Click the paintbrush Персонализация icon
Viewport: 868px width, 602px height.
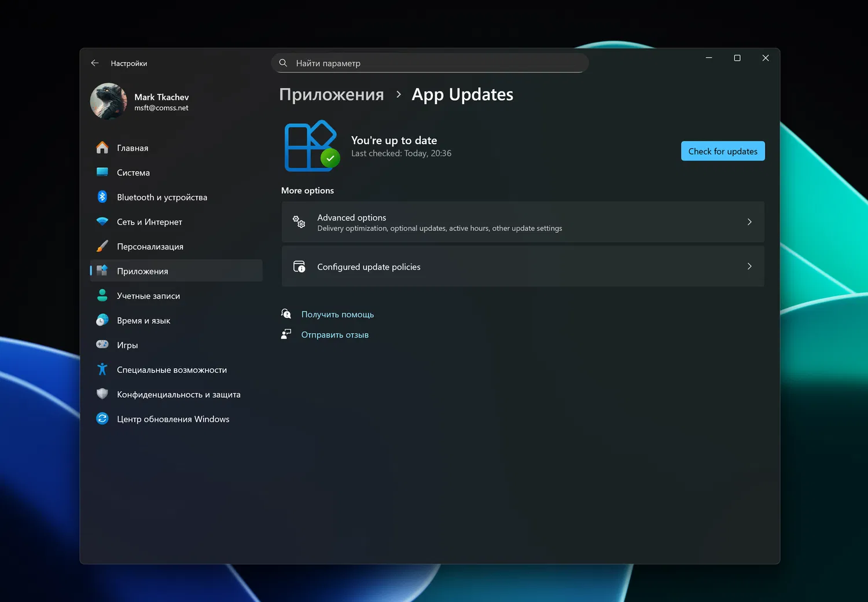coord(102,246)
